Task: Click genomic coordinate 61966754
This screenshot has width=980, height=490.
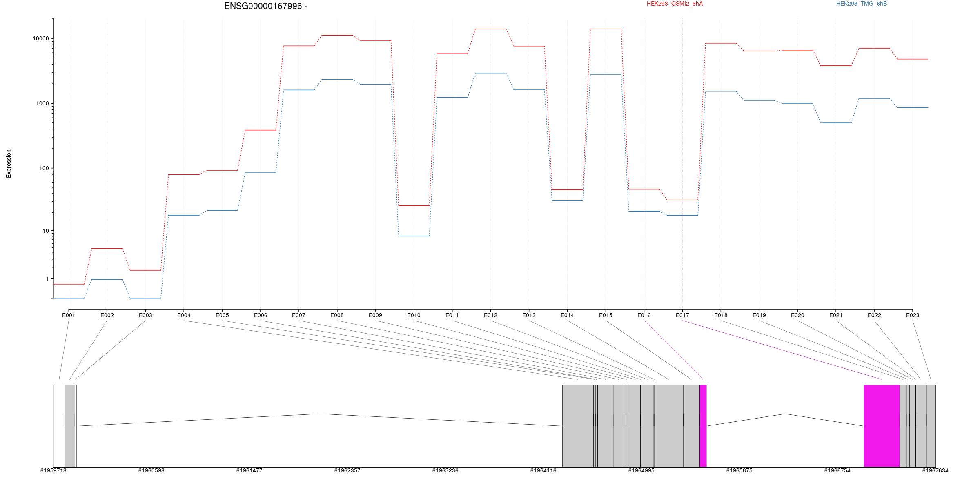Action: click(x=837, y=470)
